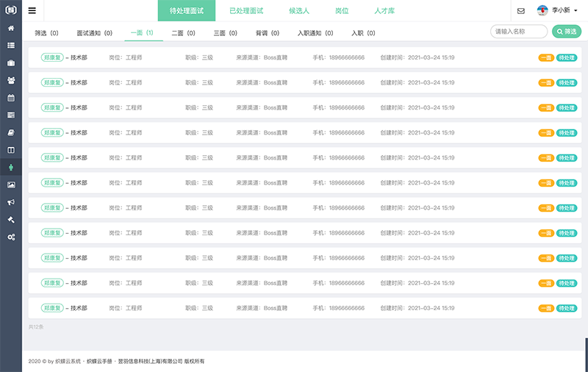
Task: Click the hamburger menu icon
Action: (x=32, y=11)
